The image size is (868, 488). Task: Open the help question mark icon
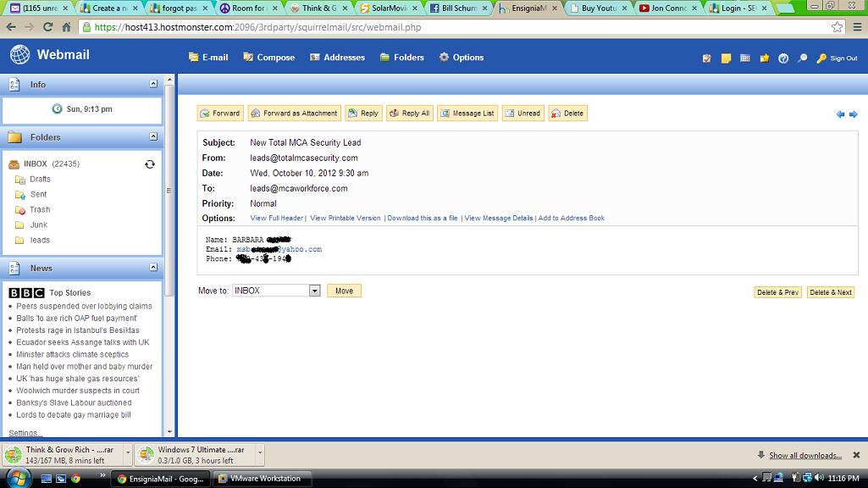[783, 58]
